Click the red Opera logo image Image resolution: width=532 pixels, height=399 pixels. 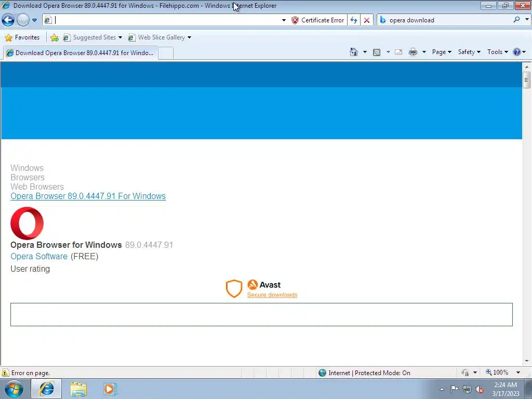(27, 223)
